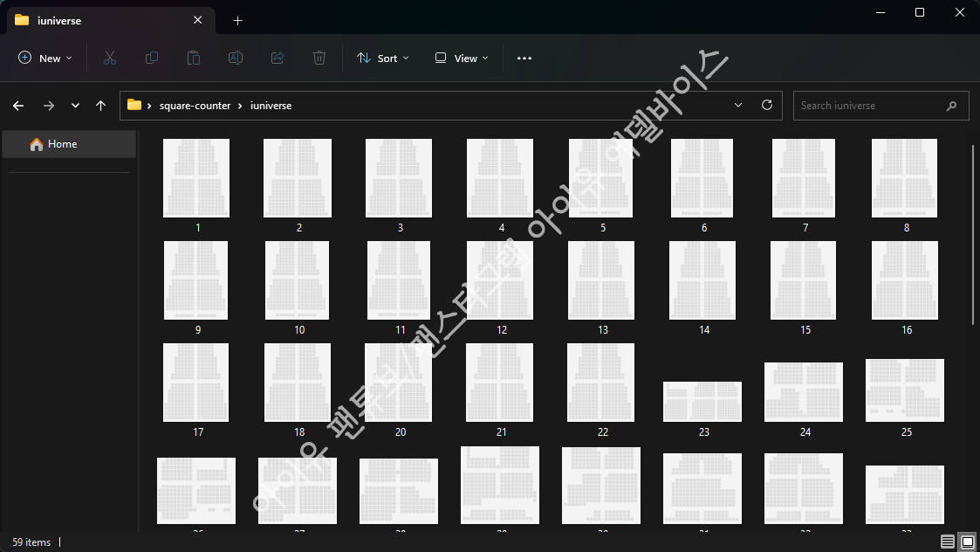
Task: Close the iuniverse tab
Action: pyautogui.click(x=197, y=20)
